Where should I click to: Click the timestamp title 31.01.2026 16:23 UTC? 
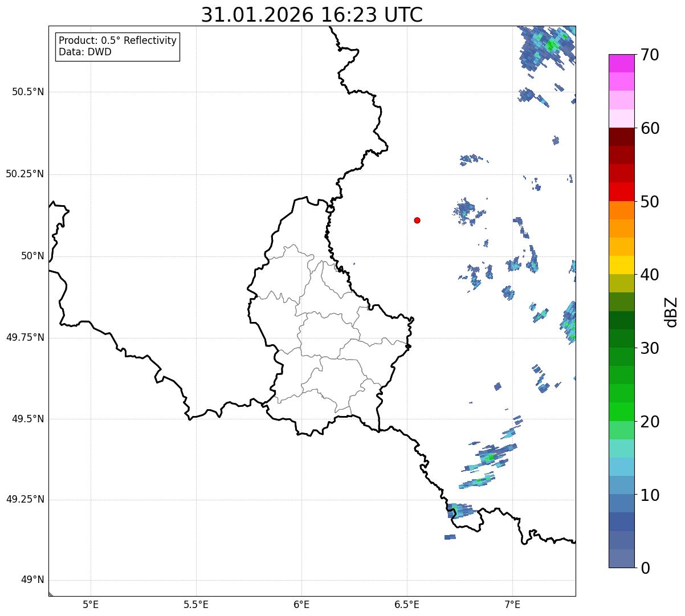coord(312,15)
